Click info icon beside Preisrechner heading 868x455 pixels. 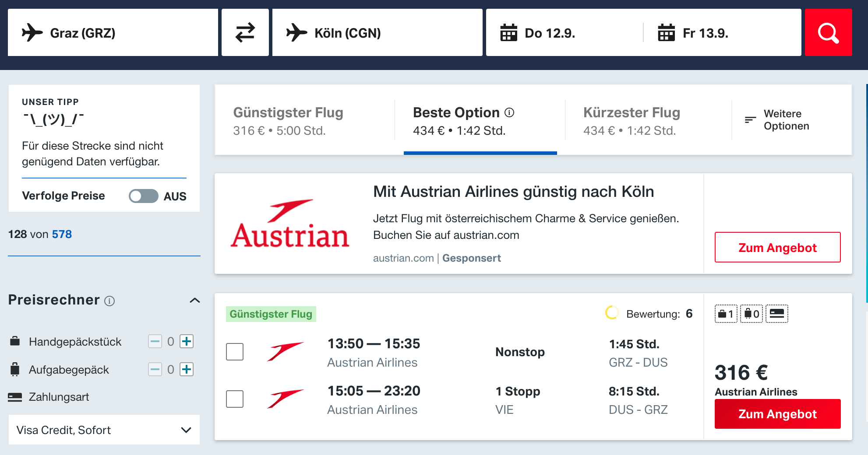[x=109, y=301]
